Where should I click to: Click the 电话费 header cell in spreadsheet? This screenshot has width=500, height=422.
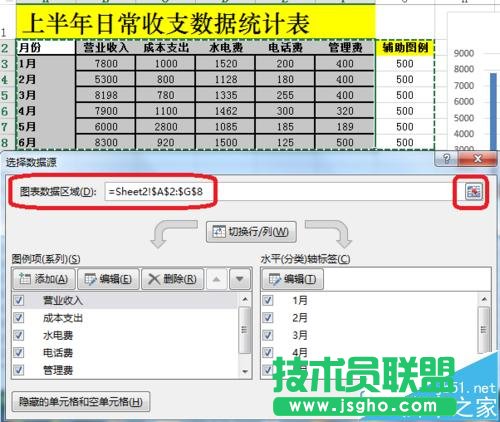(285, 47)
